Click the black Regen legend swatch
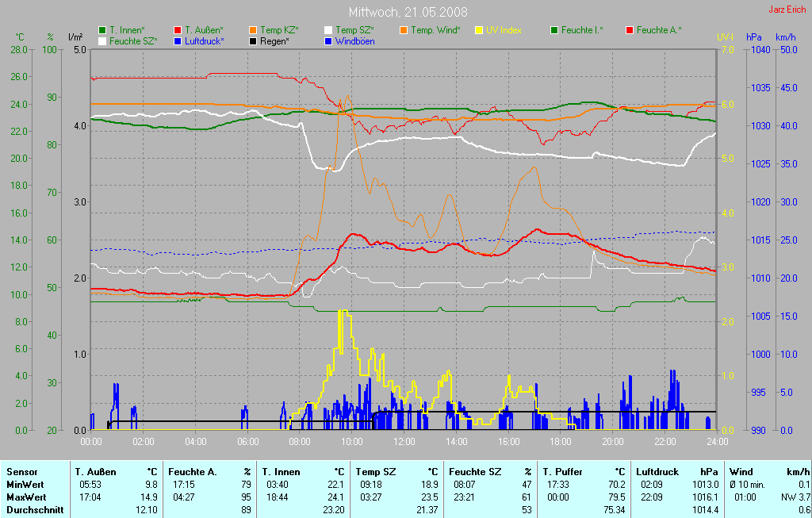The image size is (812, 518). point(253,41)
